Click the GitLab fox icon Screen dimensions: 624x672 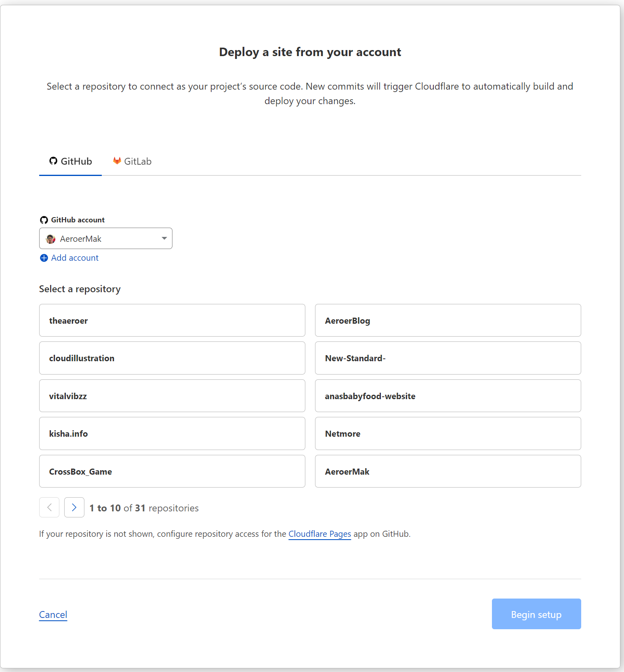(x=117, y=160)
